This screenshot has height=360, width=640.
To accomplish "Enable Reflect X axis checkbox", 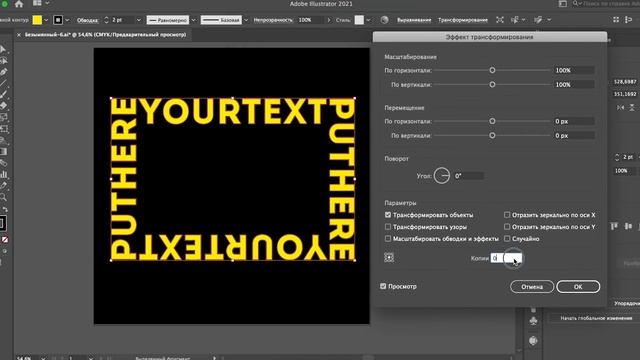I will (507, 215).
